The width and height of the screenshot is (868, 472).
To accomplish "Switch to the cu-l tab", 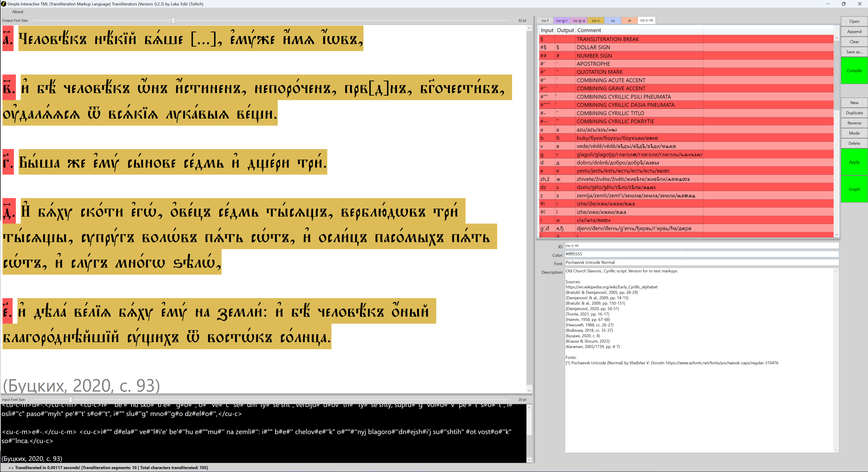I will point(545,21).
